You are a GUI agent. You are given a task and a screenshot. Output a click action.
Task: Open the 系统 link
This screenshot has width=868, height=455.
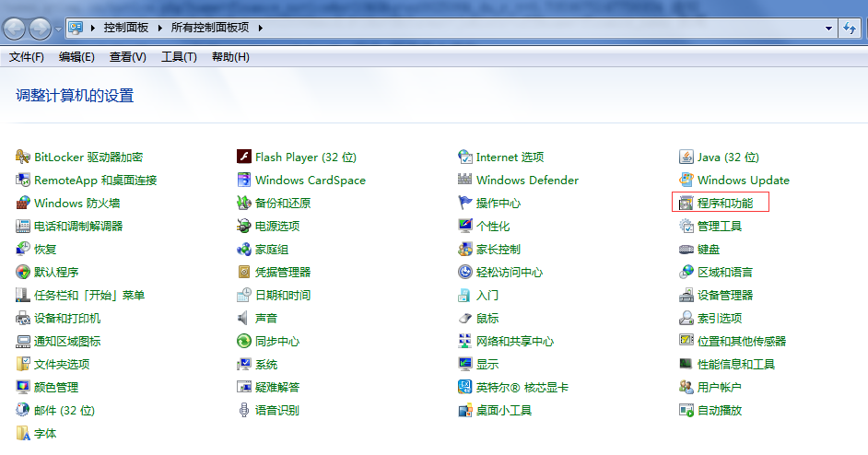(x=266, y=364)
